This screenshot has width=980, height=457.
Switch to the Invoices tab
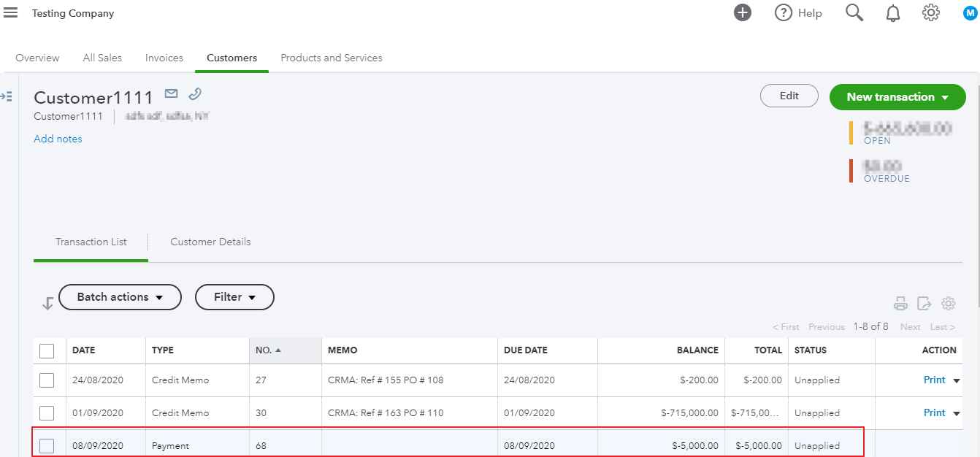point(164,58)
